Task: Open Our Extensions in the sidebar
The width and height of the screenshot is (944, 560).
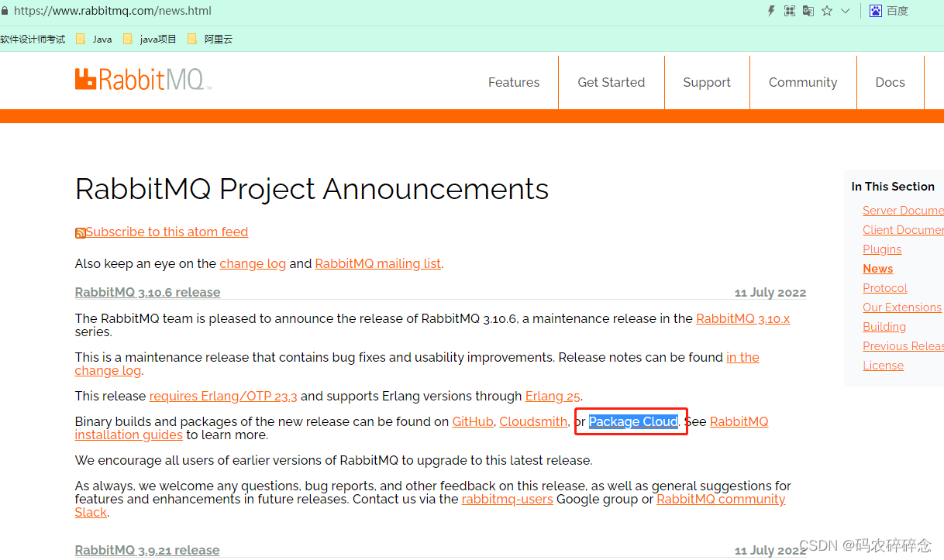Action: click(902, 307)
